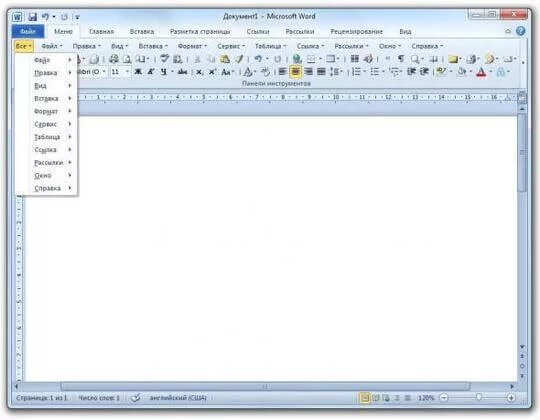Image resolution: width=540 pixels, height=420 pixels.
Task: Select centered text alignment
Action: point(295,72)
